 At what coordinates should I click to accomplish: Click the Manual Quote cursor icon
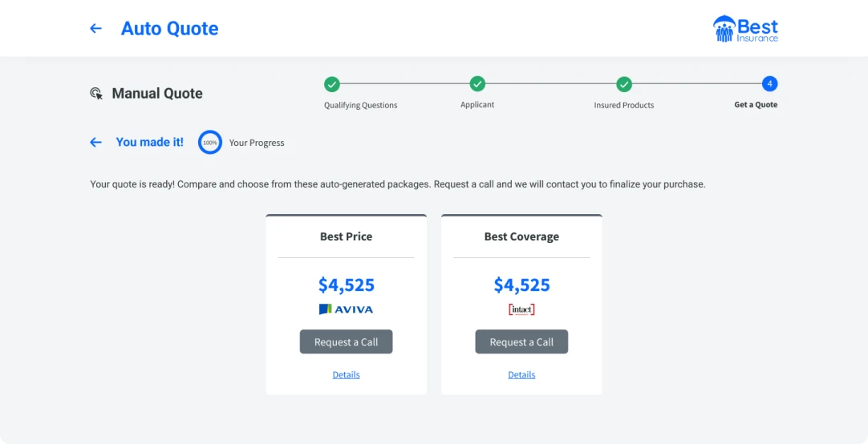pos(96,94)
